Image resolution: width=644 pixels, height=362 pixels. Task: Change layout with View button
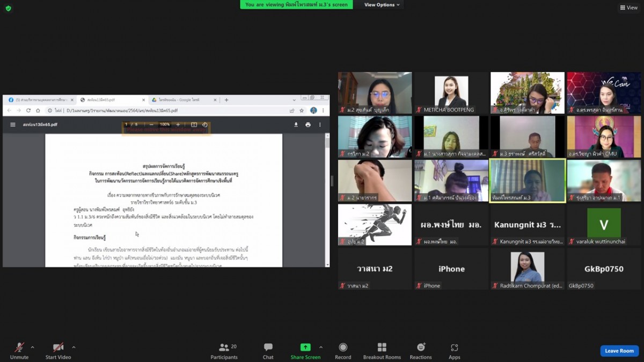(629, 8)
